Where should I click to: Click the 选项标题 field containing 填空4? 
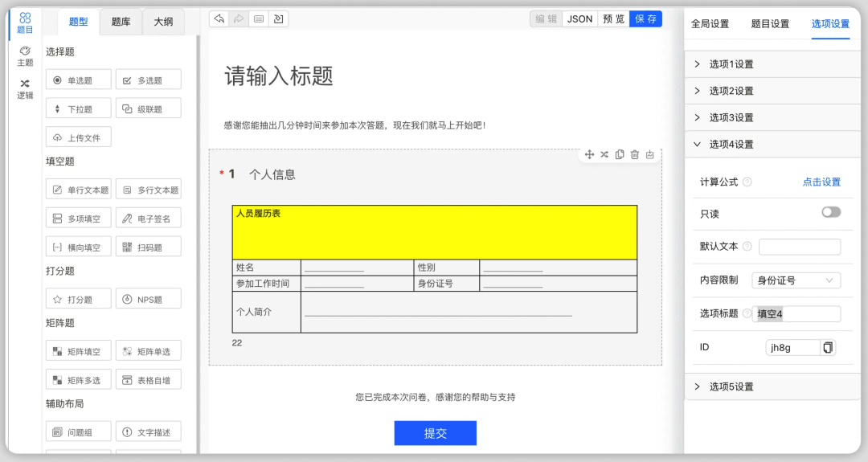coord(796,313)
